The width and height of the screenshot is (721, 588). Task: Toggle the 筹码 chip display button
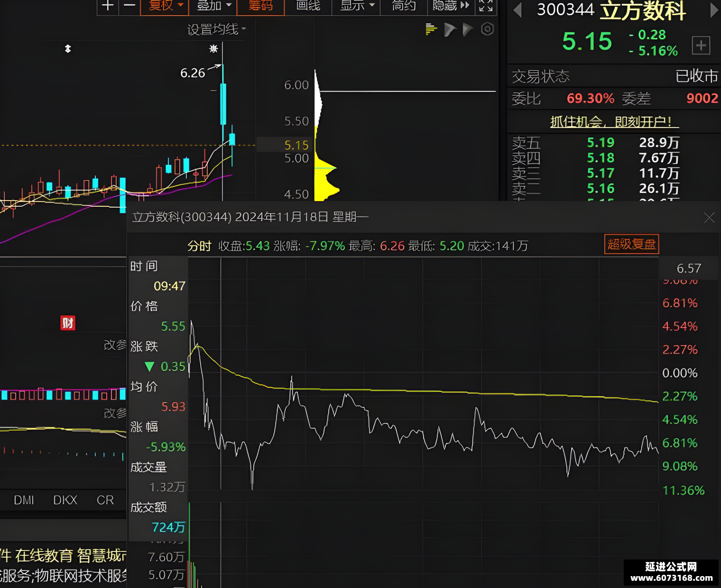[x=260, y=6]
